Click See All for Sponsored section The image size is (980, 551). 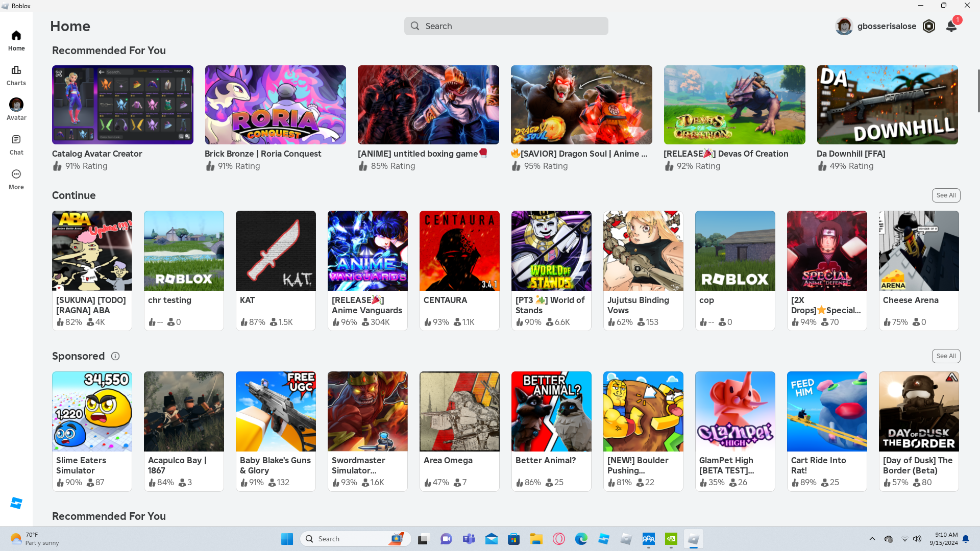click(946, 356)
